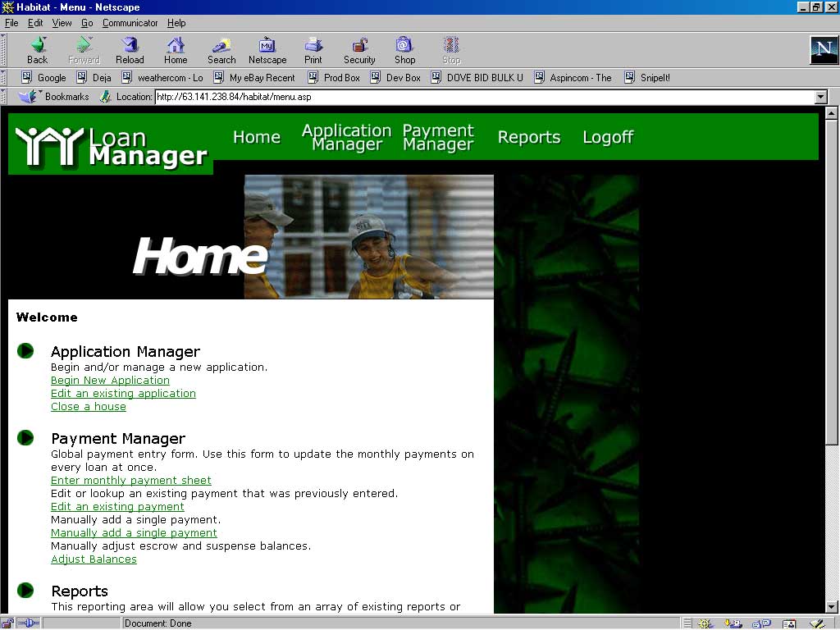The width and height of the screenshot is (840, 630).
Task: Click the Application Manager green bullet arrow
Action: [25, 351]
